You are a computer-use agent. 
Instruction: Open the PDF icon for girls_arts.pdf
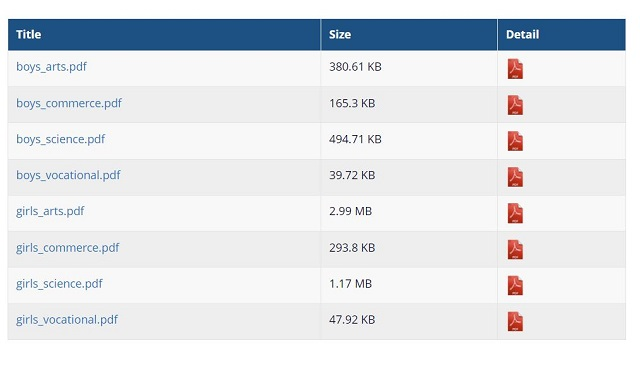tap(515, 214)
